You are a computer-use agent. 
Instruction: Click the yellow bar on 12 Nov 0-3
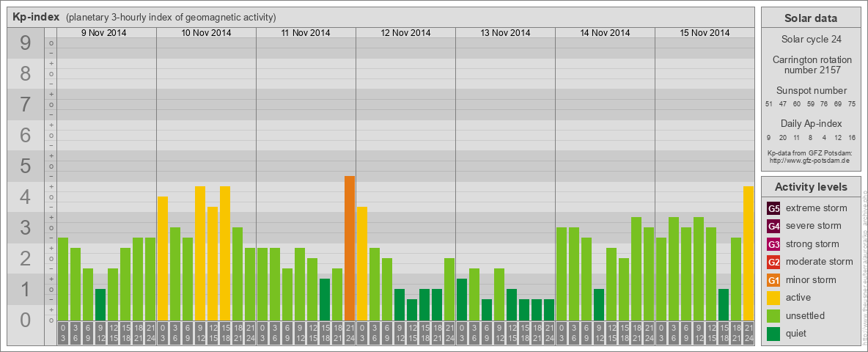click(362, 264)
